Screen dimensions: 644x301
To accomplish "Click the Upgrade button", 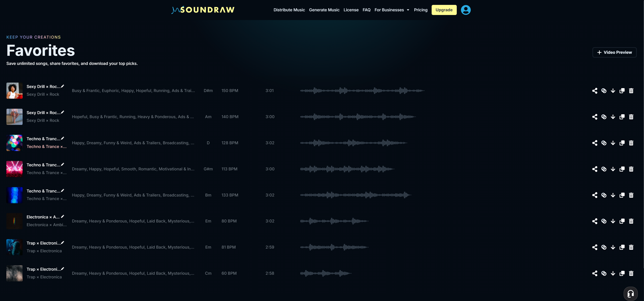I will pos(444,10).
